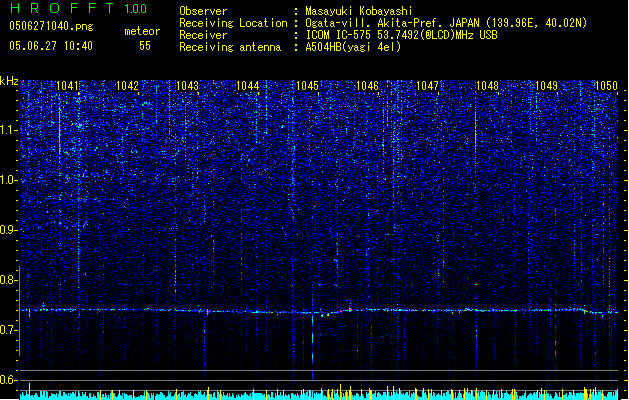Click the Receiving antenna label
Screen dimensions: 629x400
(x=230, y=47)
